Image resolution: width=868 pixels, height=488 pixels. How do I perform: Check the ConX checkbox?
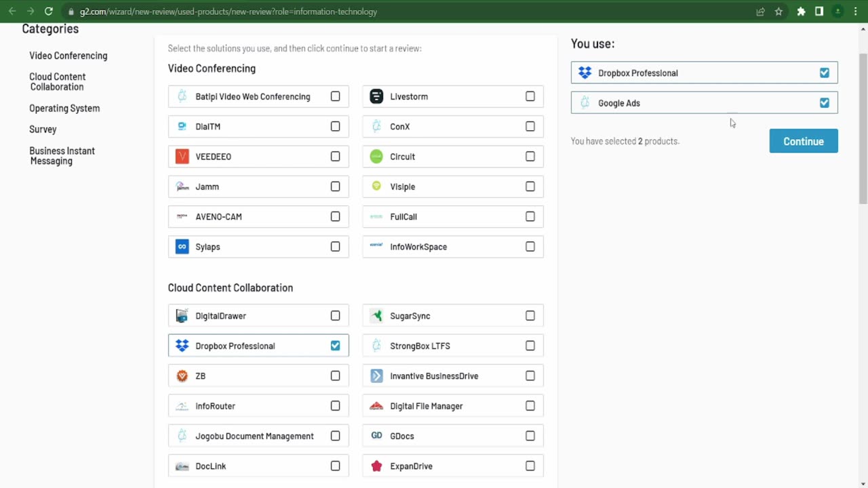point(530,127)
